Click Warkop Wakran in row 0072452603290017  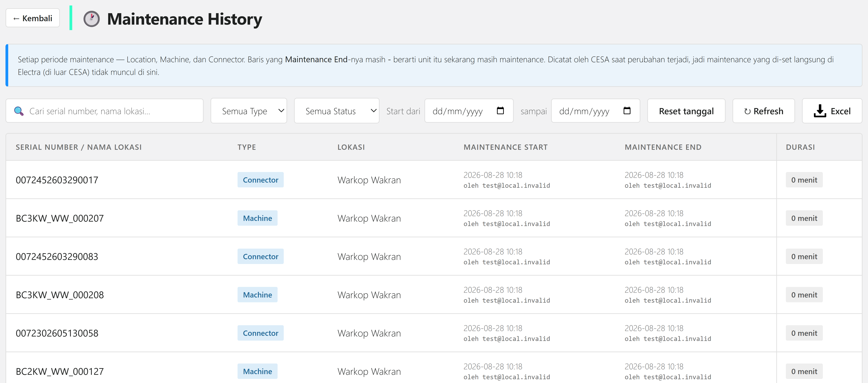[369, 180]
